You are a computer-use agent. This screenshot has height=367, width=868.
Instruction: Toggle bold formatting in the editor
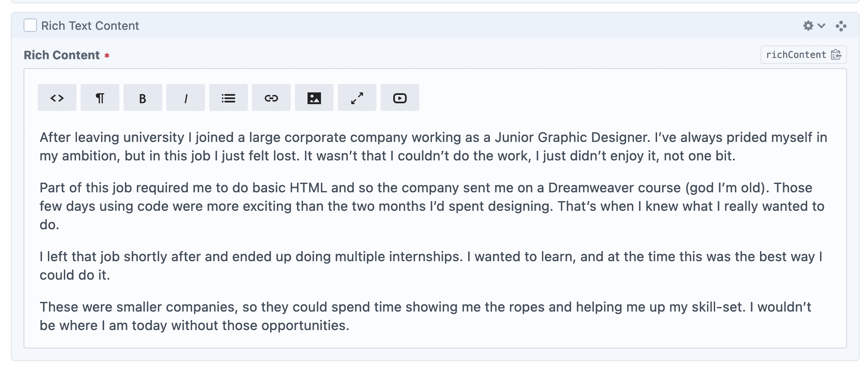tap(143, 98)
